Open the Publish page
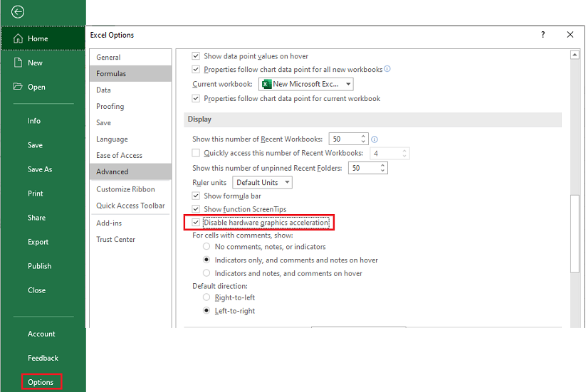Image resolution: width=586 pixels, height=392 pixels. point(39,266)
